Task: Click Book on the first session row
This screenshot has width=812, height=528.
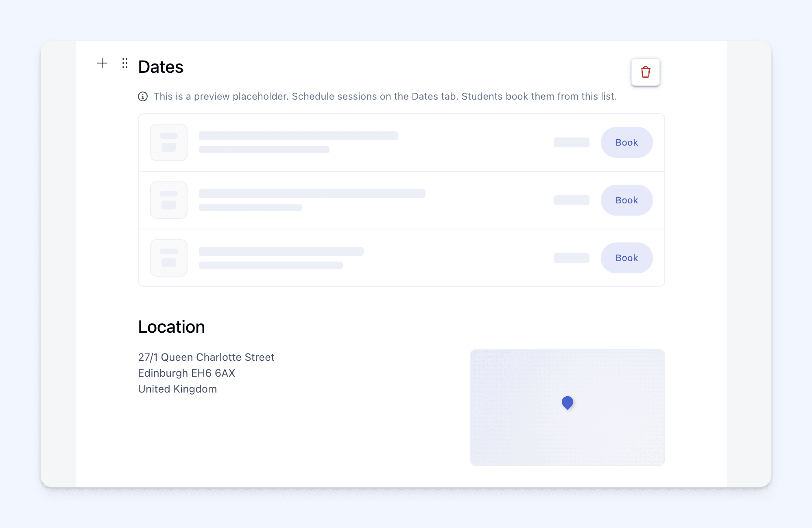Action: pyautogui.click(x=627, y=142)
